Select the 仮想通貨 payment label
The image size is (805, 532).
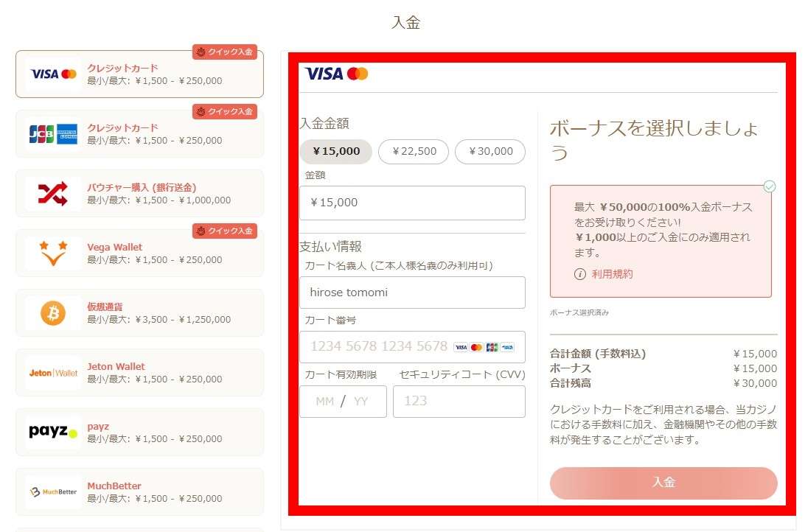pyautogui.click(x=105, y=307)
